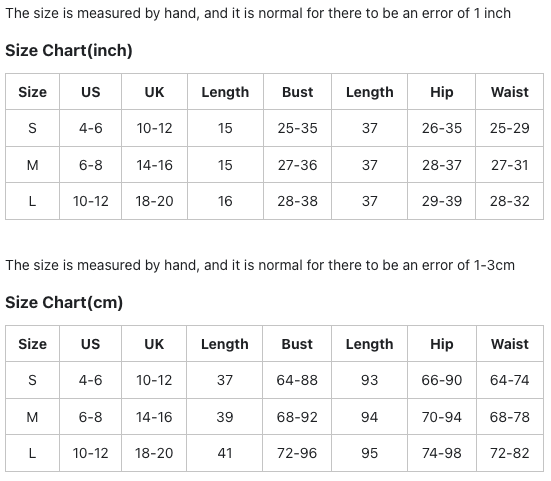
Task: Click the Size Chart(inch) heading
Action: pyautogui.click(x=69, y=51)
